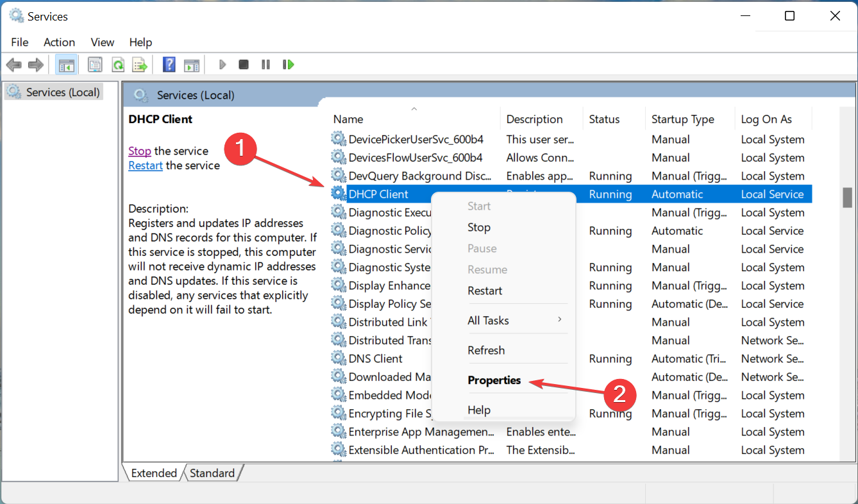
Task: Switch to the Standard tab
Action: pos(212,473)
